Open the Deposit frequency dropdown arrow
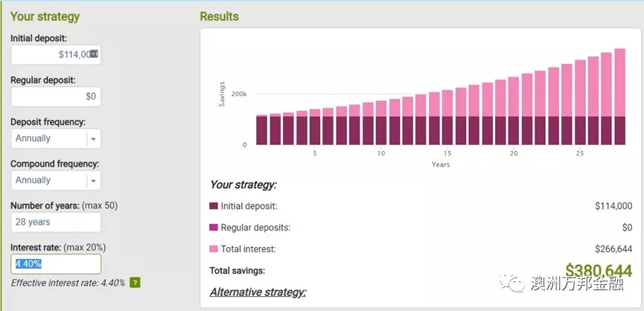644x311 pixels. (x=93, y=138)
